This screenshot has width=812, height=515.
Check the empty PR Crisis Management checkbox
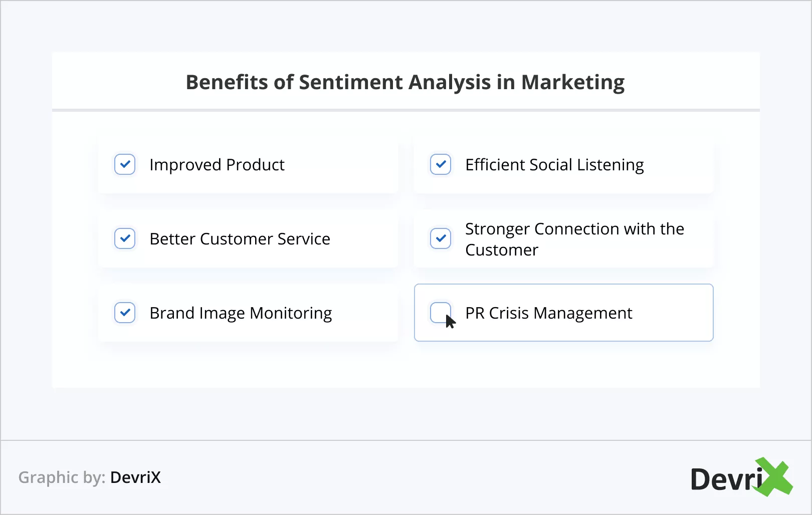tap(440, 312)
